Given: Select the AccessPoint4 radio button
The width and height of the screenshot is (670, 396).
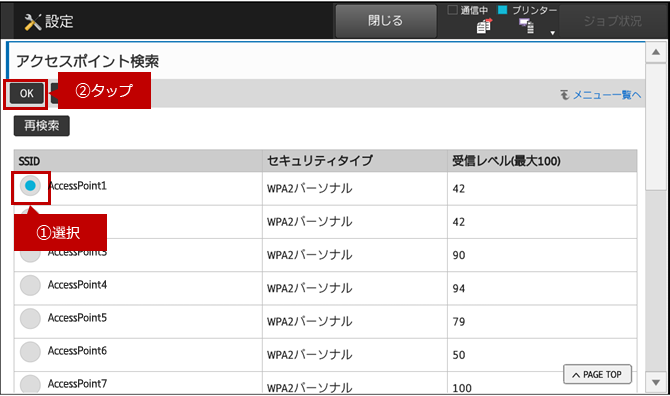Looking at the screenshot, I should point(30,285).
